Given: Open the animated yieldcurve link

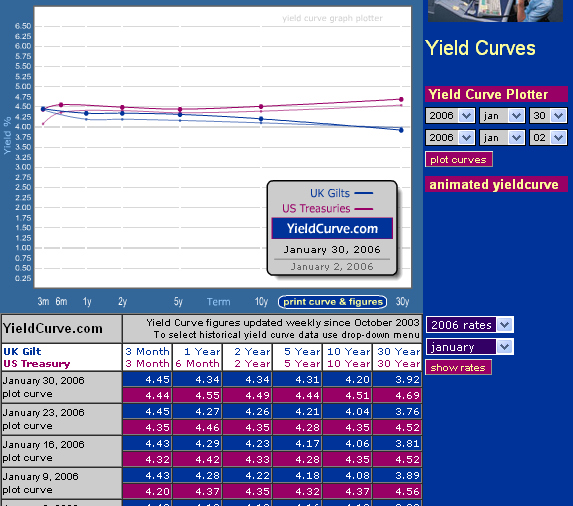Looking at the screenshot, I should pyautogui.click(x=496, y=184).
